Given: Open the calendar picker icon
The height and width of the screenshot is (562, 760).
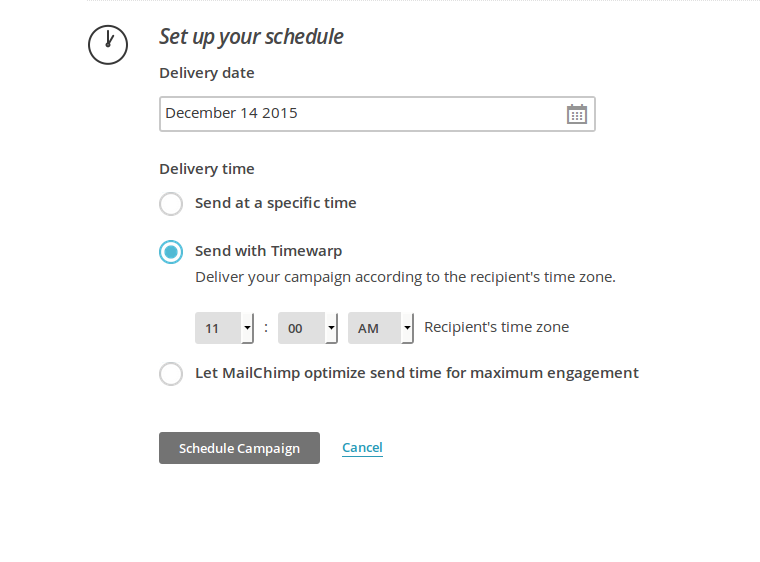Looking at the screenshot, I should (577, 114).
